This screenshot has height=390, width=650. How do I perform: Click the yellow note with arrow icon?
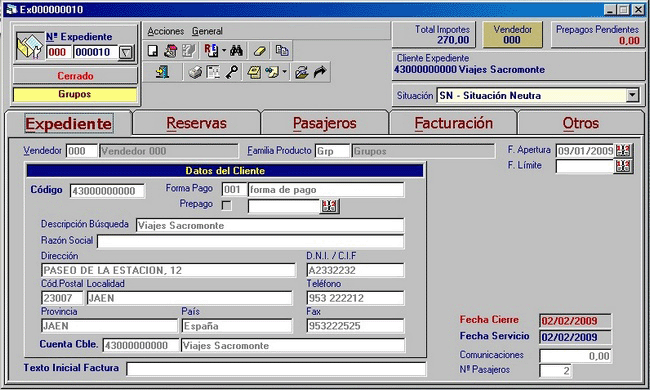point(272,73)
